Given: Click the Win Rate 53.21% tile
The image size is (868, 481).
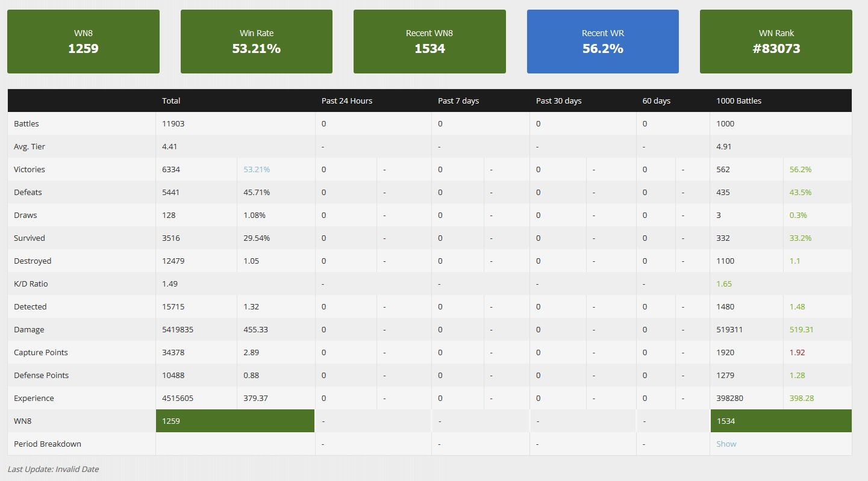Looking at the screenshot, I should point(256,42).
